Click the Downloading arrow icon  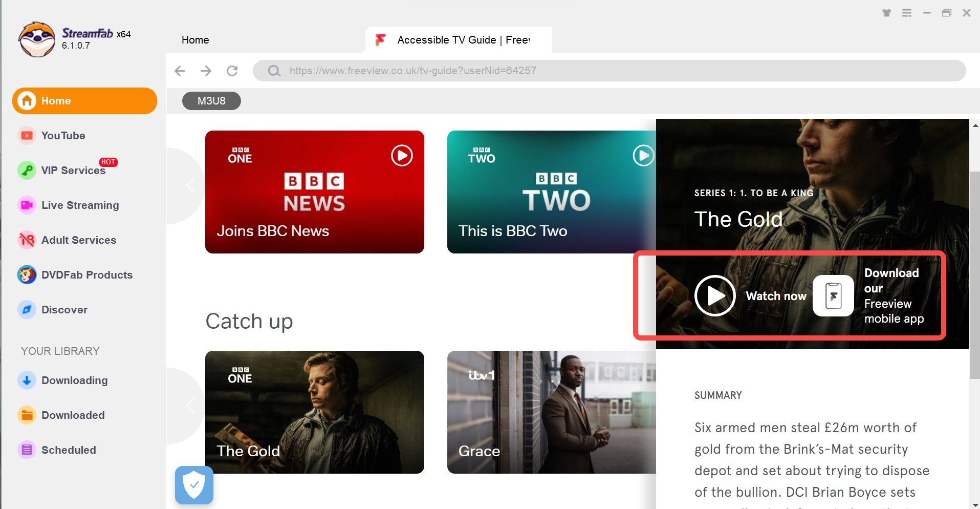click(27, 380)
